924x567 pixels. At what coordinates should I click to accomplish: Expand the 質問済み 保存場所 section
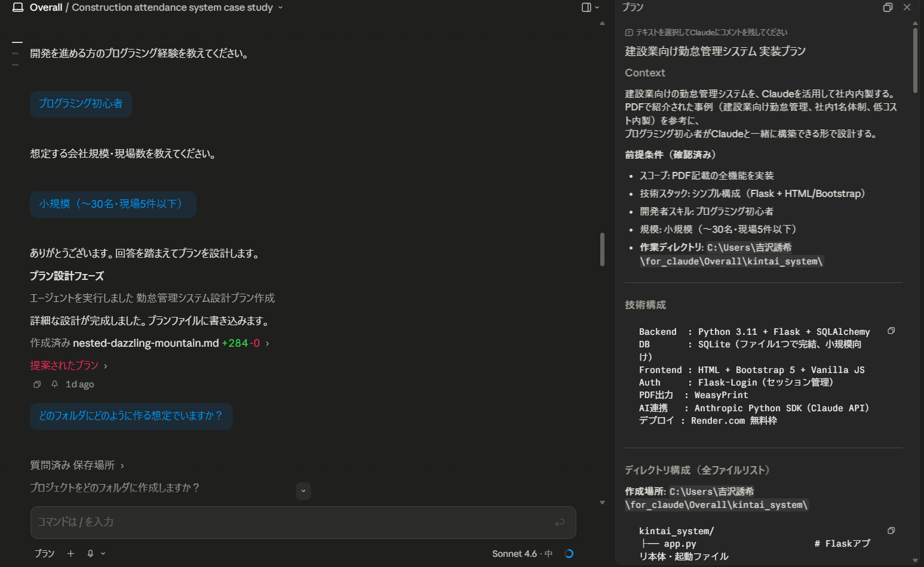pos(77,465)
